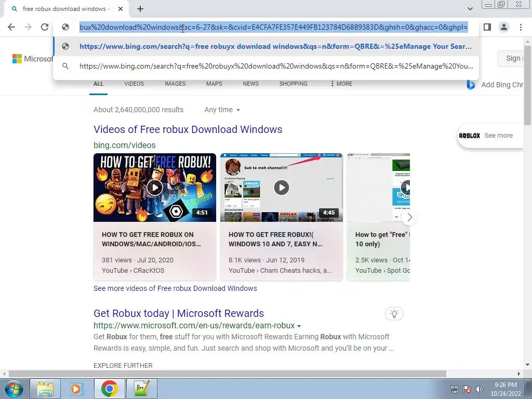Click the Microsoft logo
This screenshot has width=532, height=399.
pos(33,59)
